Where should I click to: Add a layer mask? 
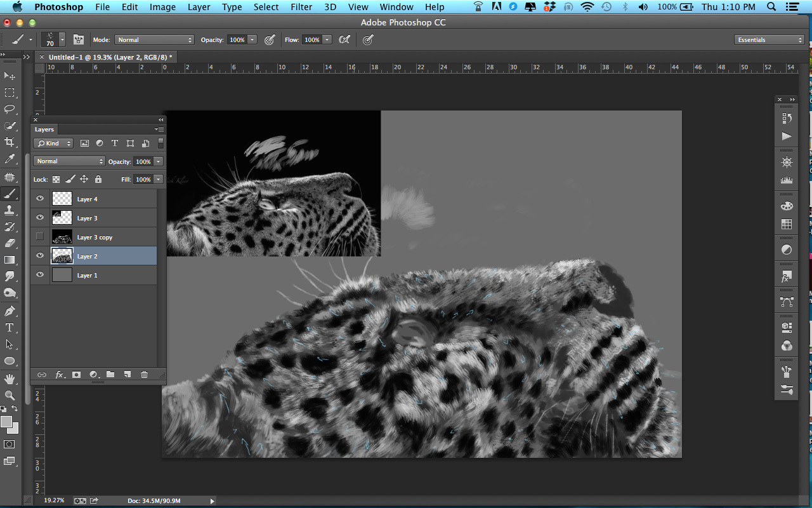[77, 375]
